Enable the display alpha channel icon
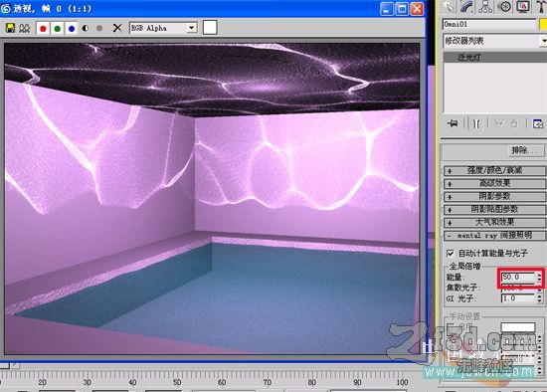Screen dimensions: 547x392 coord(86,28)
